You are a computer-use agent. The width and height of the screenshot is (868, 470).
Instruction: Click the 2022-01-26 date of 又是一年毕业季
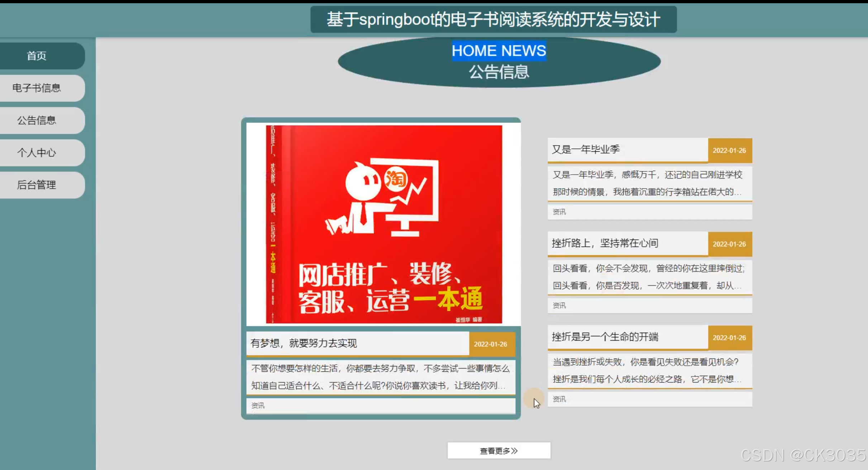tap(730, 151)
